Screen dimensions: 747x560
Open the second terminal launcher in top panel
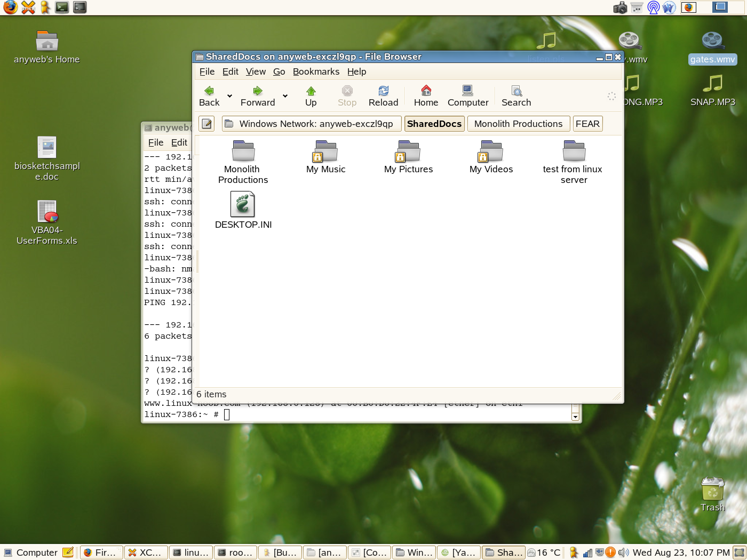(x=80, y=7)
